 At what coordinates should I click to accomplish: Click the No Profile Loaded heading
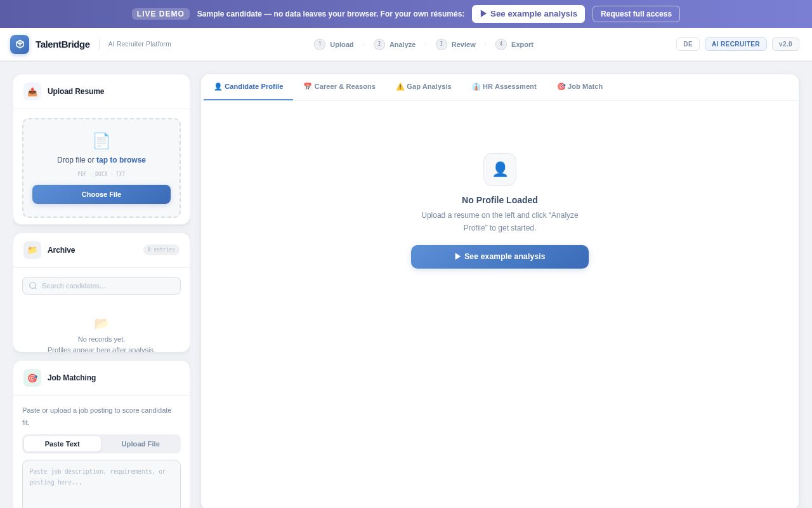(500, 200)
